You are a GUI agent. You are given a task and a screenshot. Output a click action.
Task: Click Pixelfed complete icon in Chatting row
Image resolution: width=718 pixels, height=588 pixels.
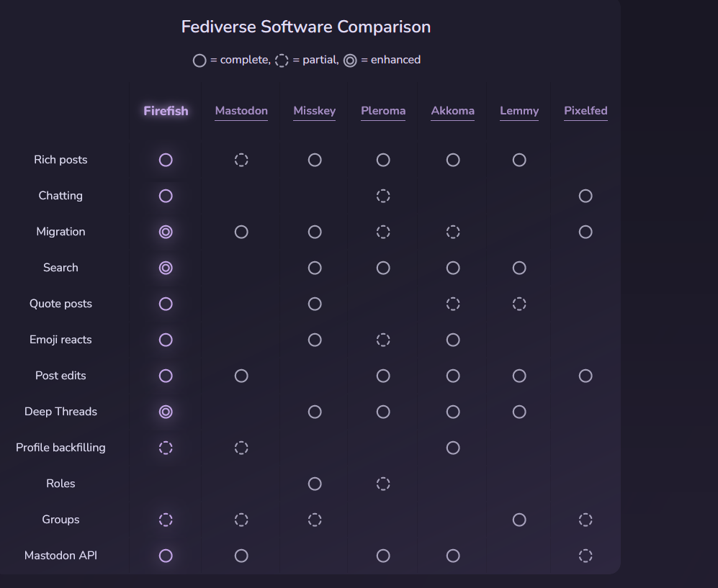click(585, 196)
